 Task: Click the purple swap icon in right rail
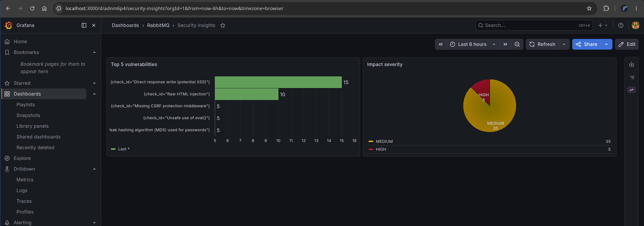pos(632,90)
